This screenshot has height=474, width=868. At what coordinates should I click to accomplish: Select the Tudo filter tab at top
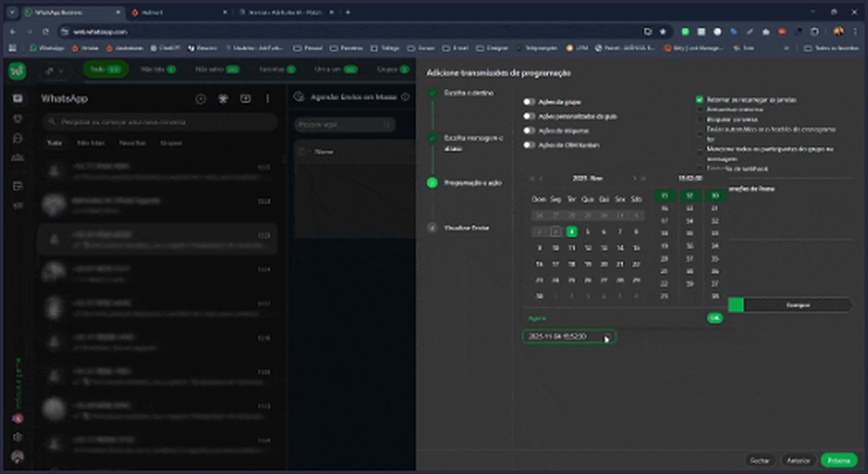pyautogui.click(x=106, y=70)
